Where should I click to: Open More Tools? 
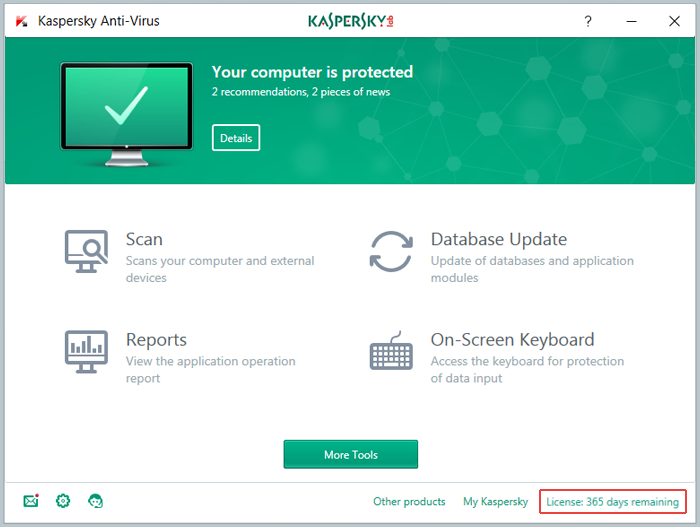351,455
